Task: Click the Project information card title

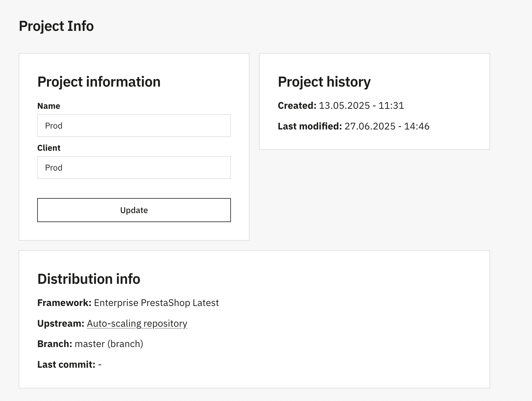Action: pos(99,82)
